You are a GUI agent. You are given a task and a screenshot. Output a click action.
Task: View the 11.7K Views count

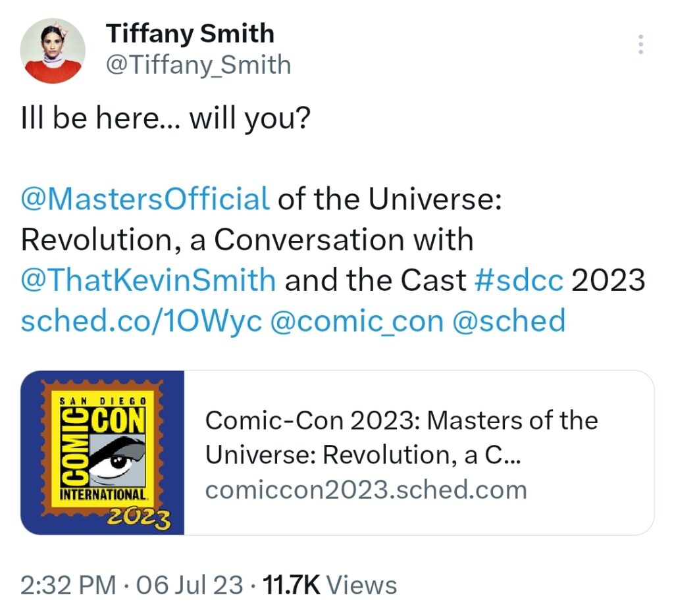click(330, 585)
